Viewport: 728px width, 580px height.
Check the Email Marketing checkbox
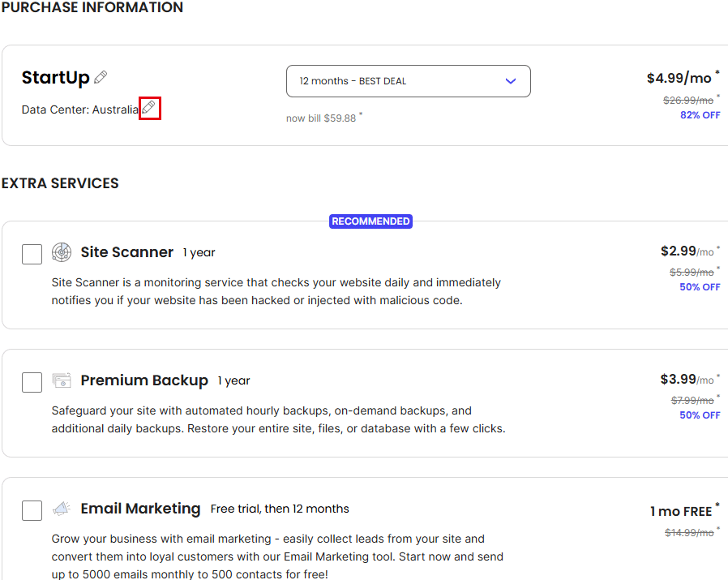[32, 510]
